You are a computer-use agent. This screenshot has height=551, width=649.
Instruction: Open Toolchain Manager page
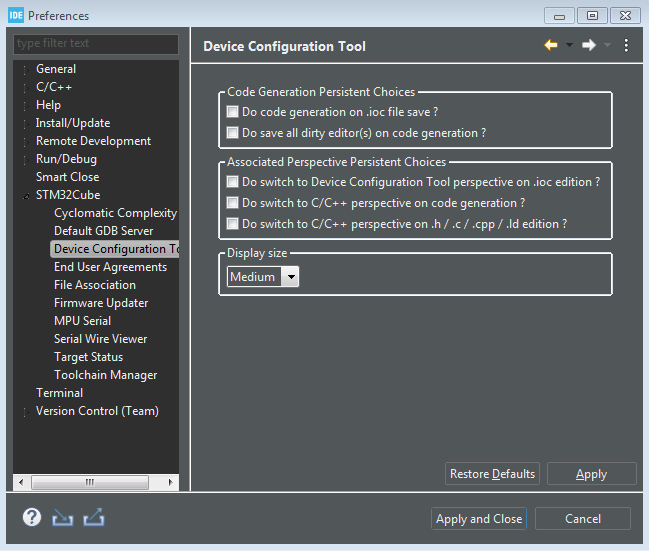[x=106, y=375]
